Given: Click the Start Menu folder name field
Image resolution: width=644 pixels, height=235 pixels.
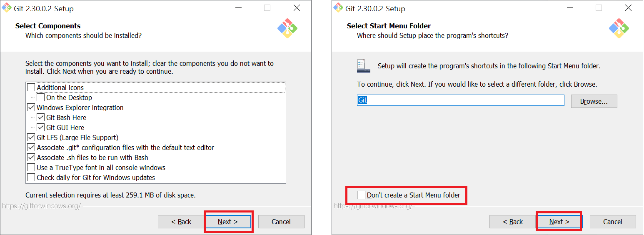Looking at the screenshot, I should (460, 100).
